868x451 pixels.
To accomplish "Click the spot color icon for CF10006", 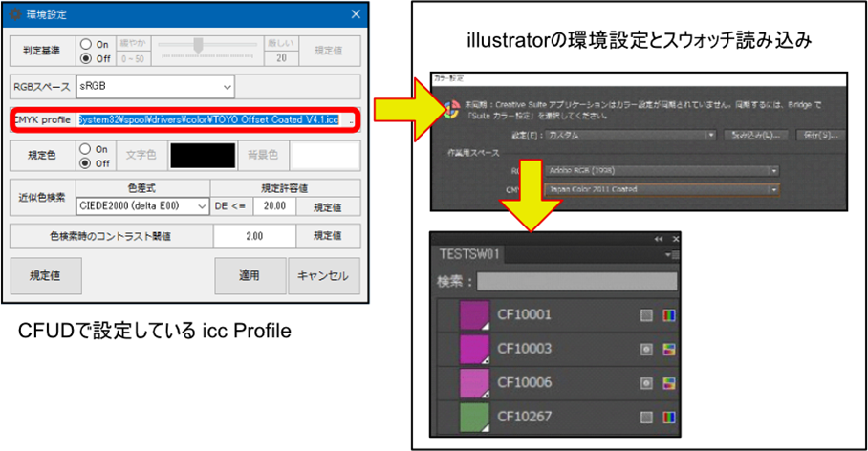I will 647,384.
